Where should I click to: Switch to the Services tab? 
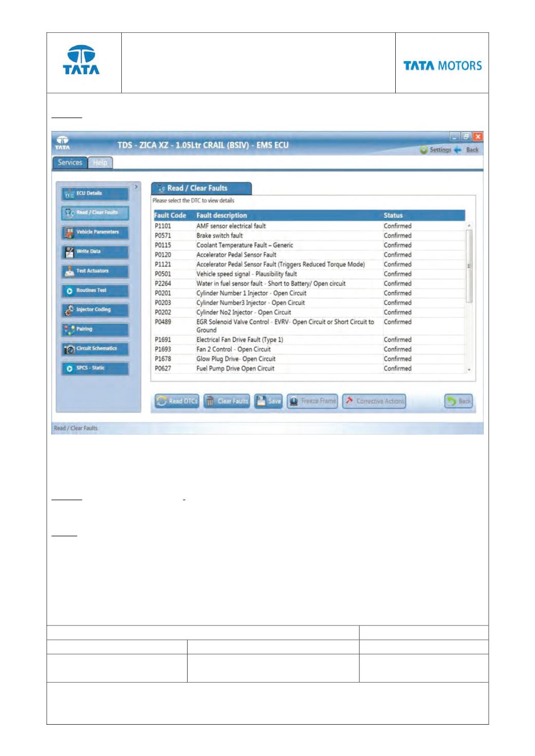[x=70, y=162]
